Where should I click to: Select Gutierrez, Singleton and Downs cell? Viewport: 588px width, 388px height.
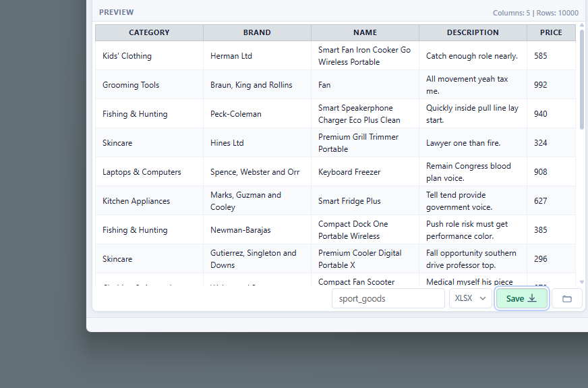click(258, 259)
